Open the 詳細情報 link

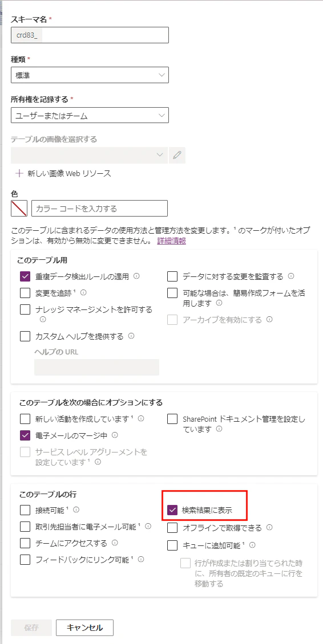click(x=172, y=241)
